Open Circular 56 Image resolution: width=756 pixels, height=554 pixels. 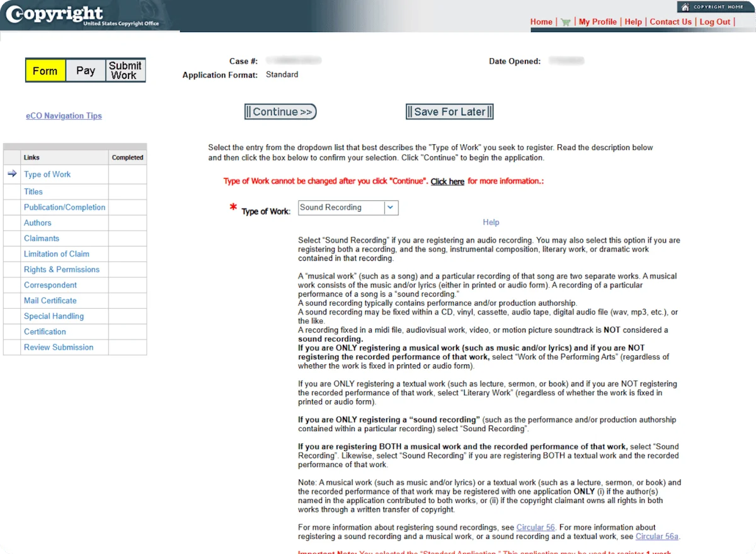click(x=535, y=528)
